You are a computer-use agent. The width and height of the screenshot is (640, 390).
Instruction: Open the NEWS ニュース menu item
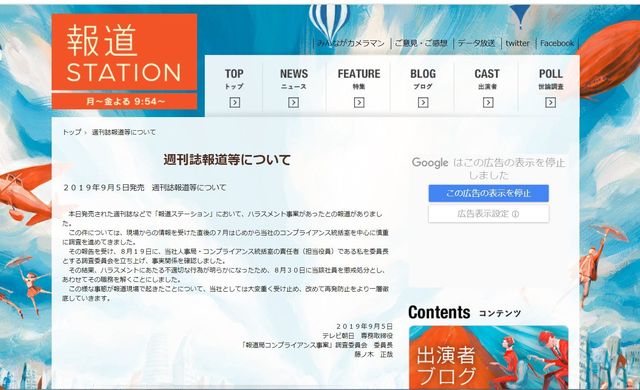point(293,86)
